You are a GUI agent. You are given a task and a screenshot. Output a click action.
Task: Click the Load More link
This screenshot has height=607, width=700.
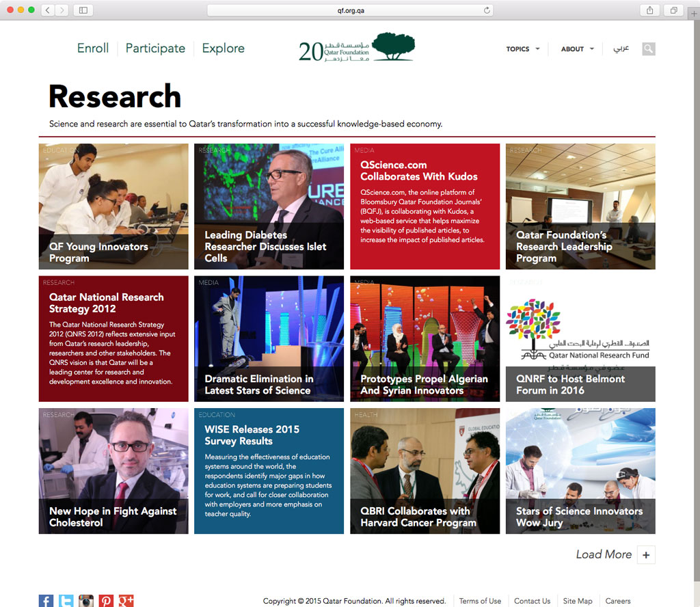(604, 554)
